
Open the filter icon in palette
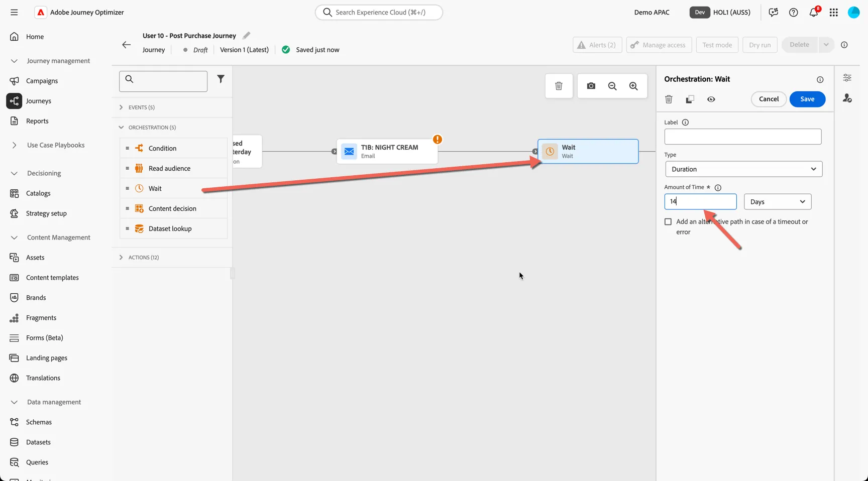point(221,79)
